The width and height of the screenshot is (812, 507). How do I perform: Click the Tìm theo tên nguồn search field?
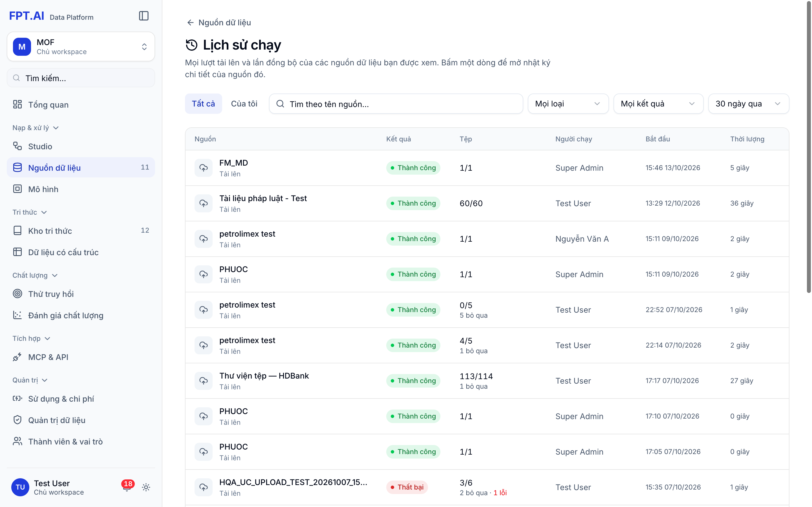(x=396, y=104)
